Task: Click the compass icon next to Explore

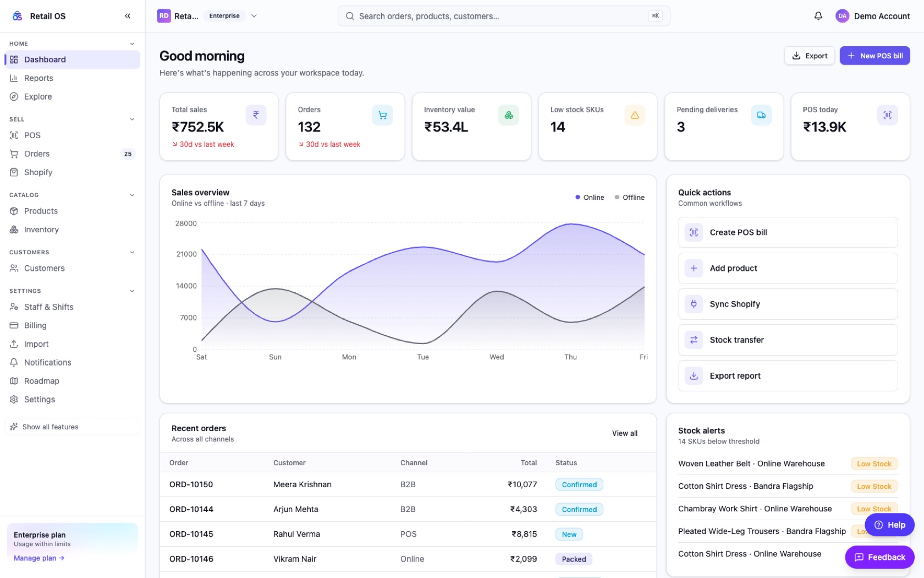Action: click(x=14, y=96)
